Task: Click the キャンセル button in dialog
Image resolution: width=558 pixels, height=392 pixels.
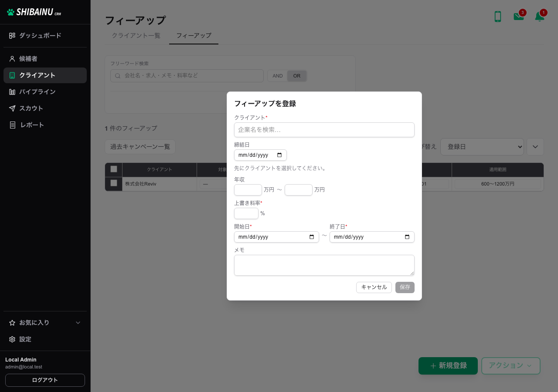Action: coord(374,287)
